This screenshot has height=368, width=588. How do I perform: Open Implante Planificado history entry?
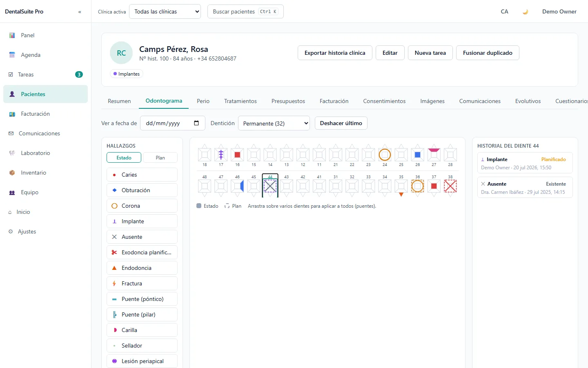(x=525, y=163)
